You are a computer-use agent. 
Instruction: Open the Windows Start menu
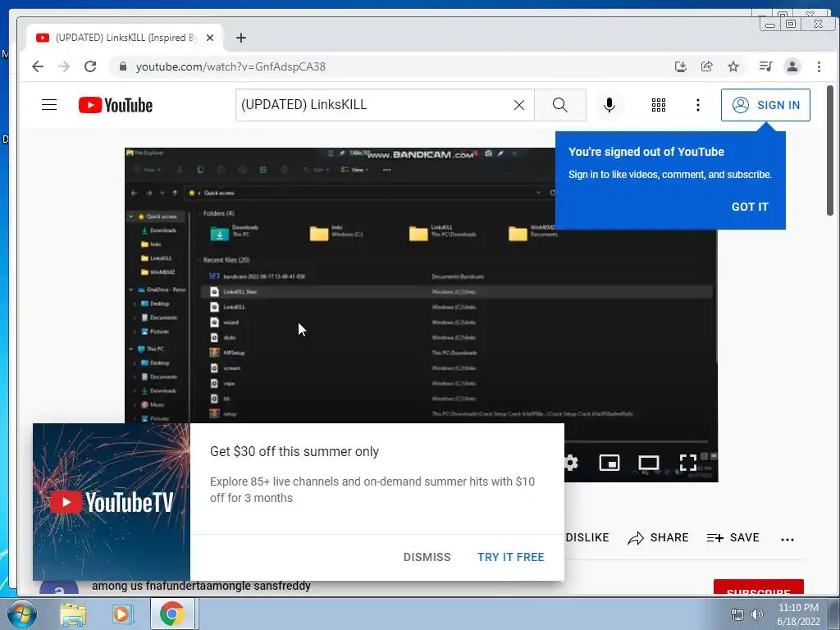(x=21, y=614)
